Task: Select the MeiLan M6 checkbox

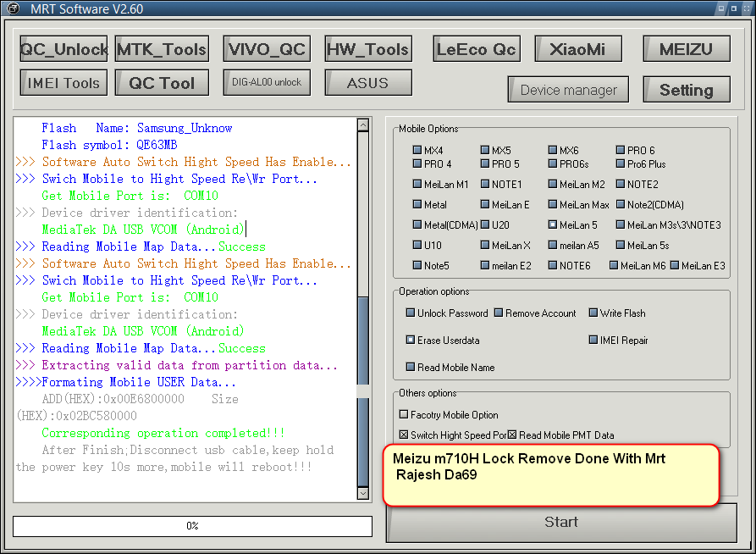Action: (x=614, y=265)
